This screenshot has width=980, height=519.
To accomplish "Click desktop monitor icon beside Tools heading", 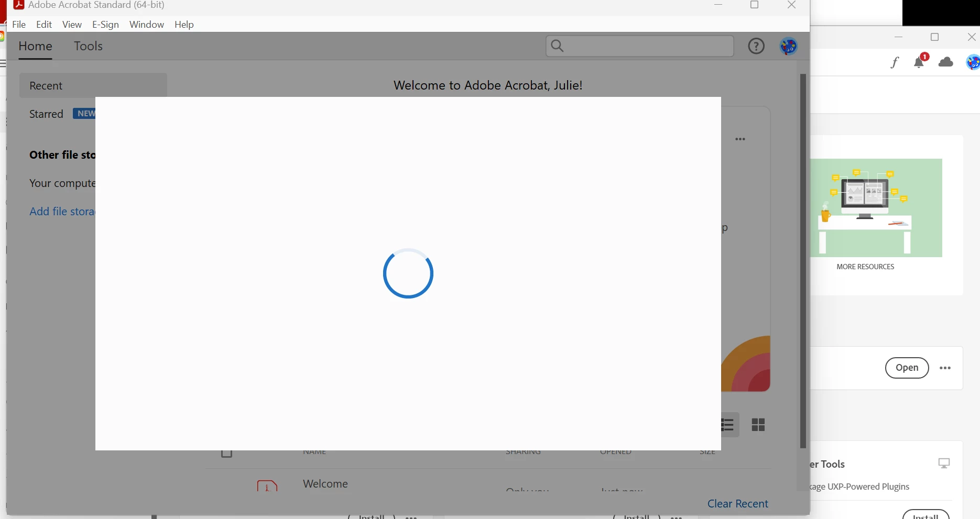I will coord(944,463).
